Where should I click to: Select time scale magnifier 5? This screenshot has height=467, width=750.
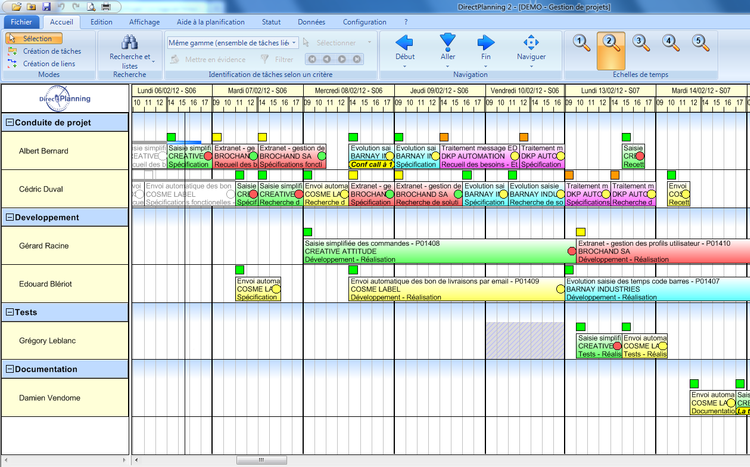pos(700,43)
